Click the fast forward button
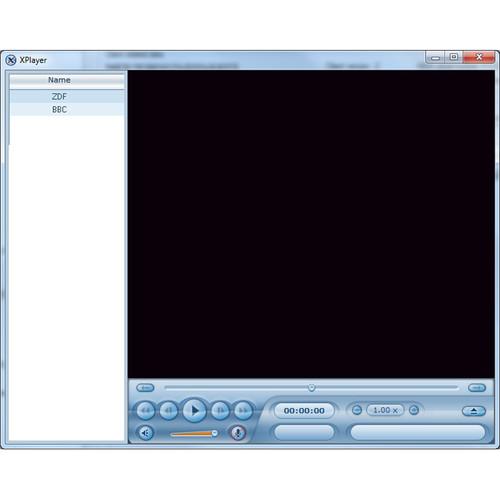Viewport: 500px width, 500px height. click(x=243, y=411)
